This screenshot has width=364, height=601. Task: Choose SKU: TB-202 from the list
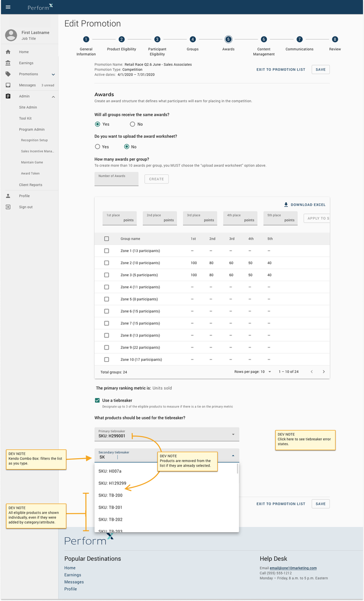(x=166, y=519)
